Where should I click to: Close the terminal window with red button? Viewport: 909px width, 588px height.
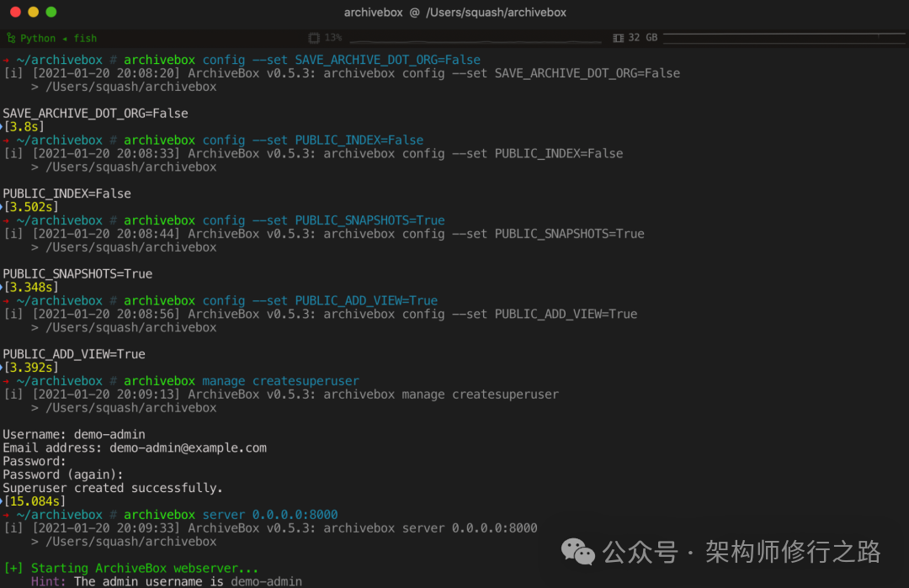[x=16, y=12]
